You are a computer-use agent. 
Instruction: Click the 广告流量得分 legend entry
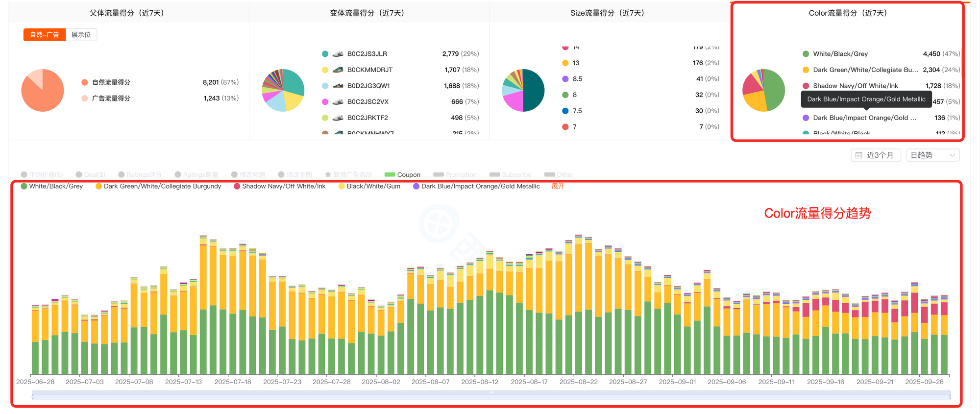click(111, 98)
